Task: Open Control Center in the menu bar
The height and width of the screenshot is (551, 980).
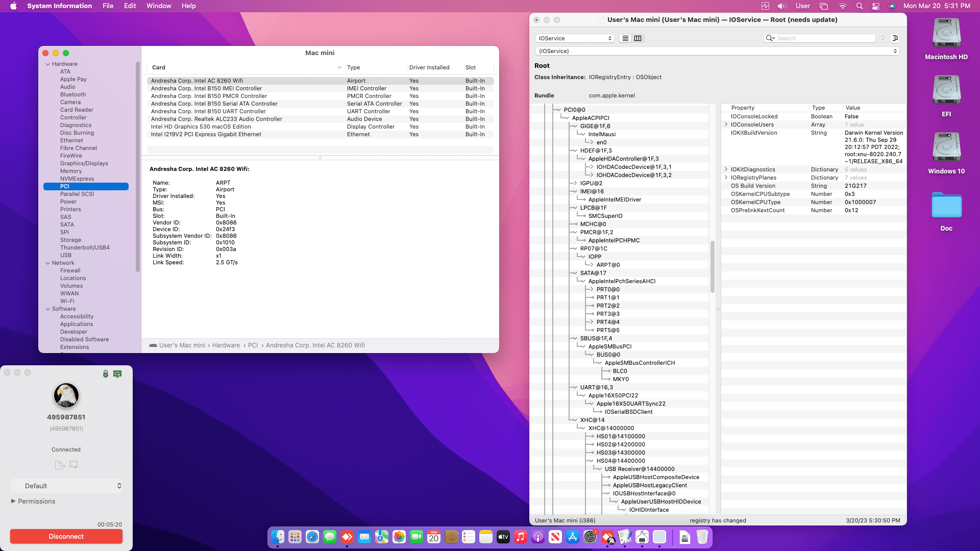Action: pos(876,6)
